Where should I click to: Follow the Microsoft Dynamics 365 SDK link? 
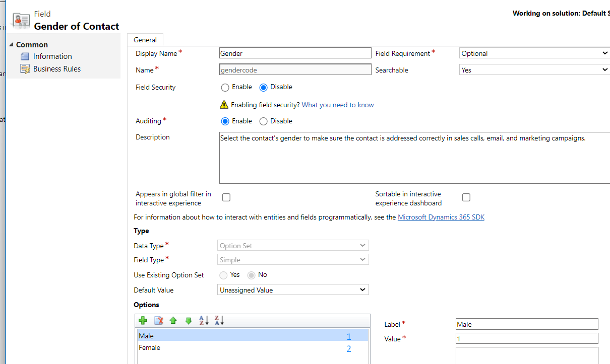(x=441, y=217)
